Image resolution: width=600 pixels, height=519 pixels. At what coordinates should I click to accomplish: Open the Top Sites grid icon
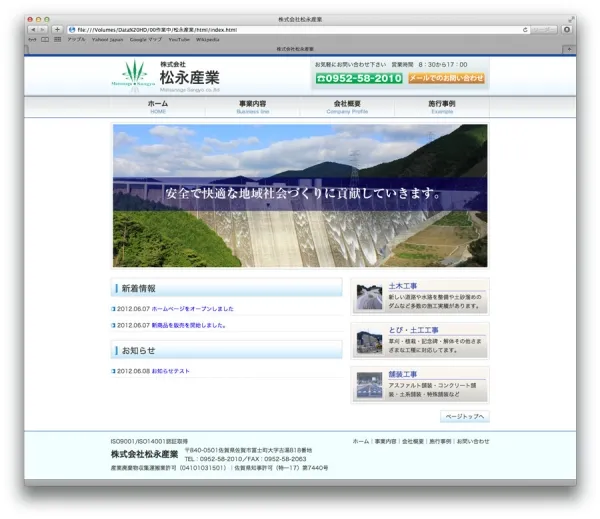pyautogui.click(x=57, y=39)
